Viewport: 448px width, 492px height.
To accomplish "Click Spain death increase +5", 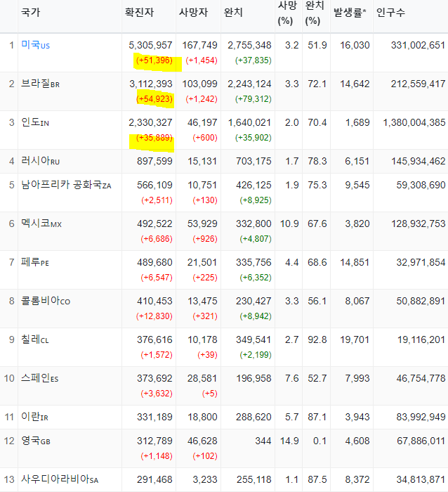I will 210,394.
